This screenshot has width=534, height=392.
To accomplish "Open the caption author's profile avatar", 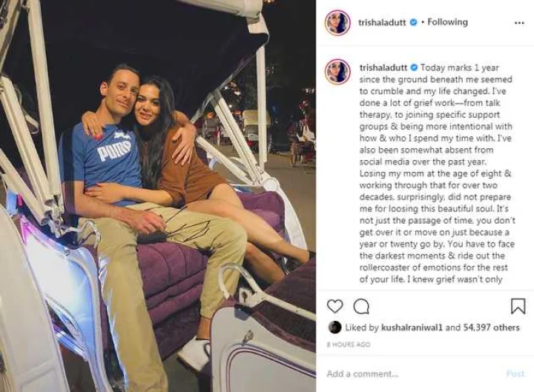I will (x=337, y=71).
